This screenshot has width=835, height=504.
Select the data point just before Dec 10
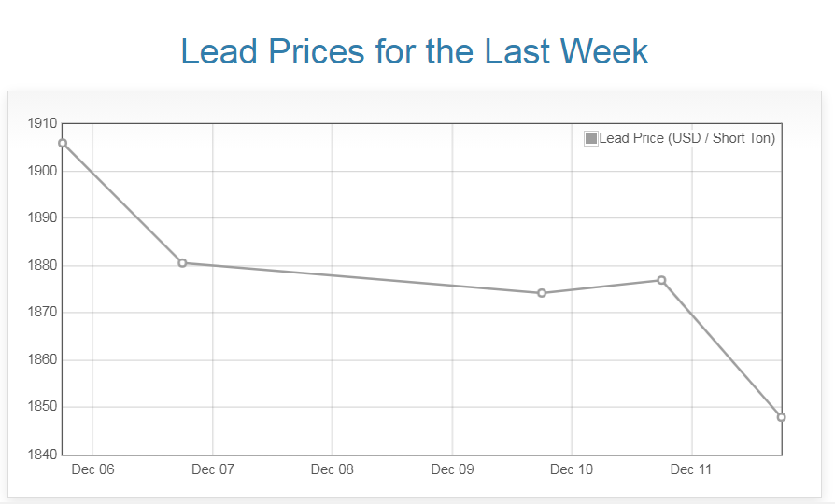click(542, 293)
